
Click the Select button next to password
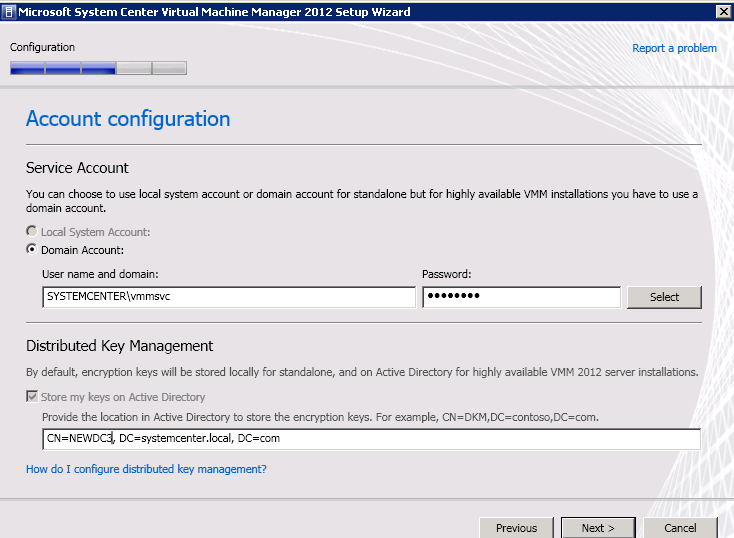point(664,297)
